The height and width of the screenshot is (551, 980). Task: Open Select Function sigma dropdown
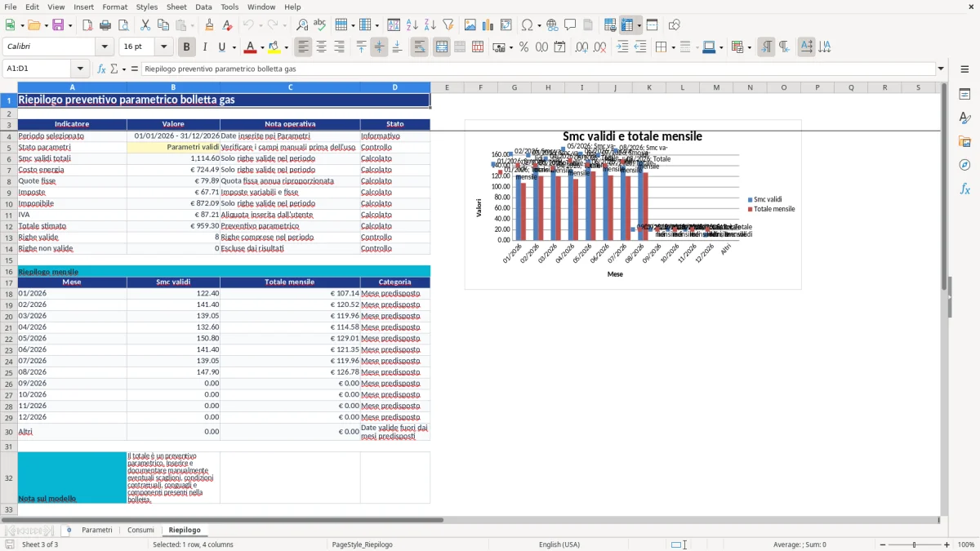coord(122,69)
